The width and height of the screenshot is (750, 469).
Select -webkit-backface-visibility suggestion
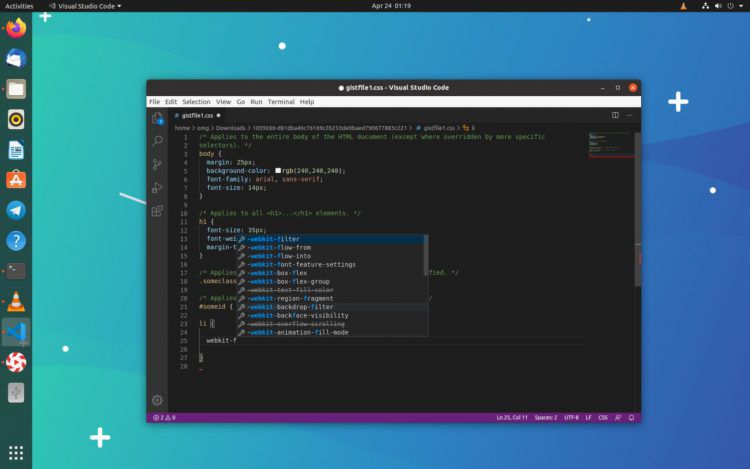330,316
